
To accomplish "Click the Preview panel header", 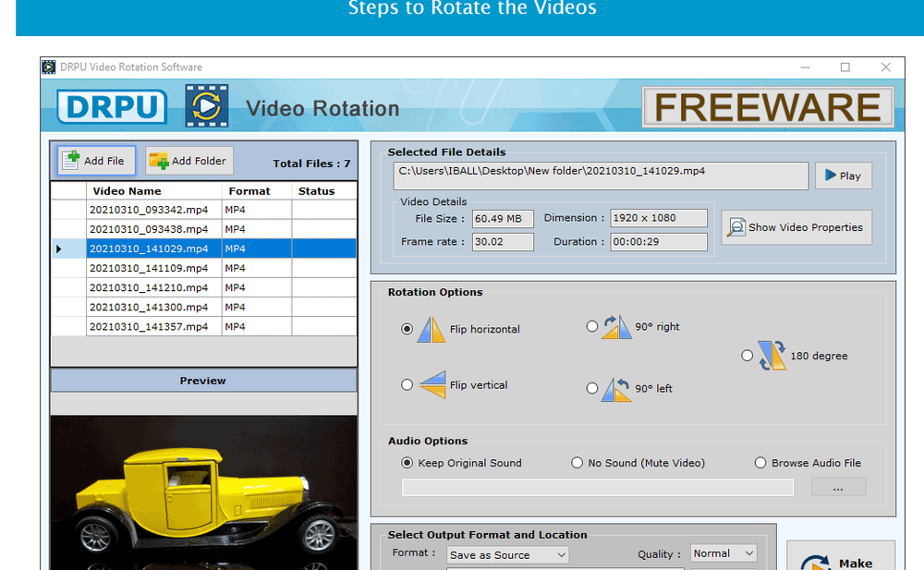I will [x=203, y=381].
